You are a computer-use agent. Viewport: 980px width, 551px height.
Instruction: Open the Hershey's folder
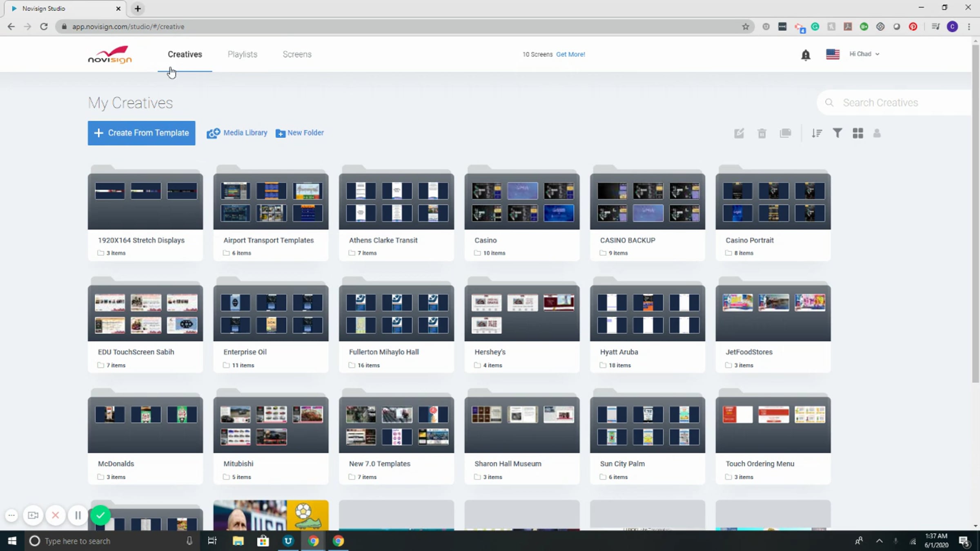point(522,324)
